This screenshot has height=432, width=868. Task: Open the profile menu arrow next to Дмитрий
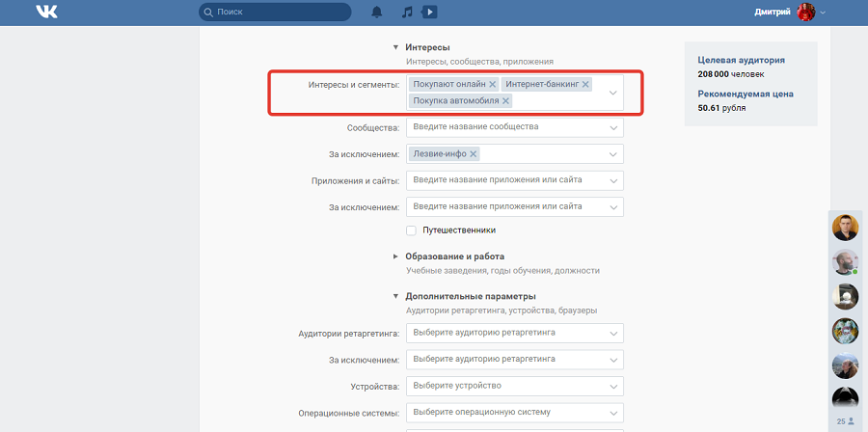[823, 13]
